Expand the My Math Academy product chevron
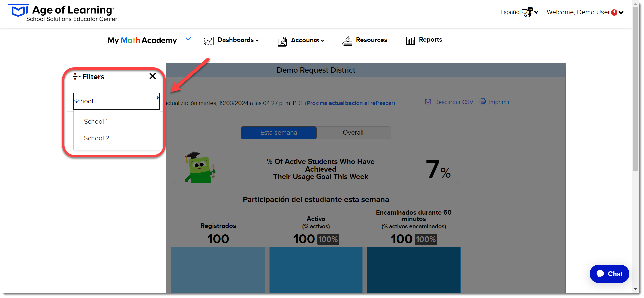The image size is (644, 298). click(x=188, y=39)
